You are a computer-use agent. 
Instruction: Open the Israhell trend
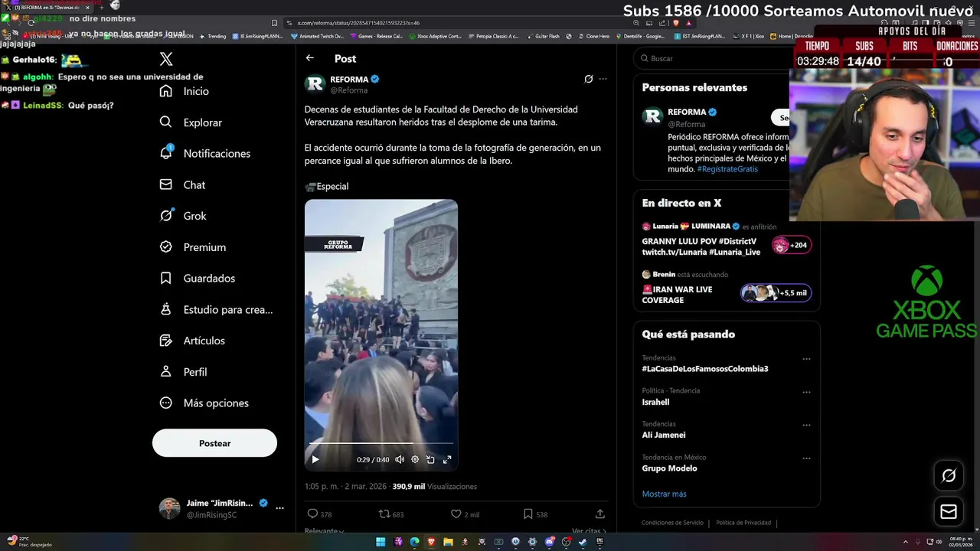(655, 402)
